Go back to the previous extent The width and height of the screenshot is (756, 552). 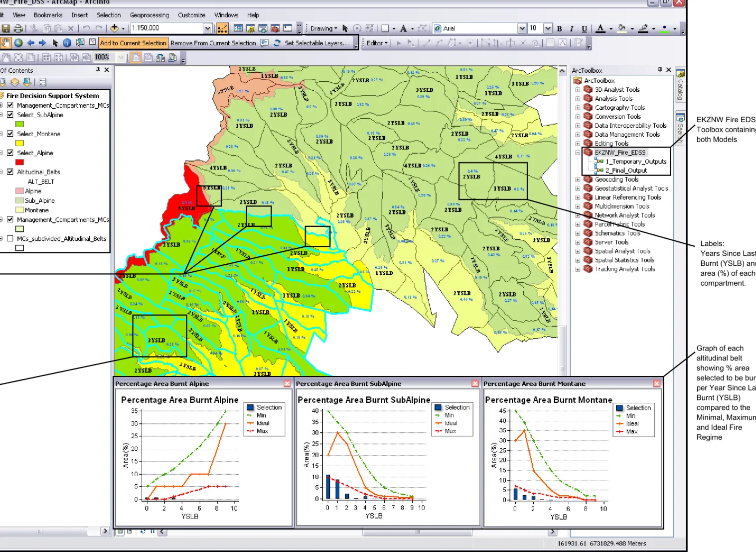(x=30, y=43)
